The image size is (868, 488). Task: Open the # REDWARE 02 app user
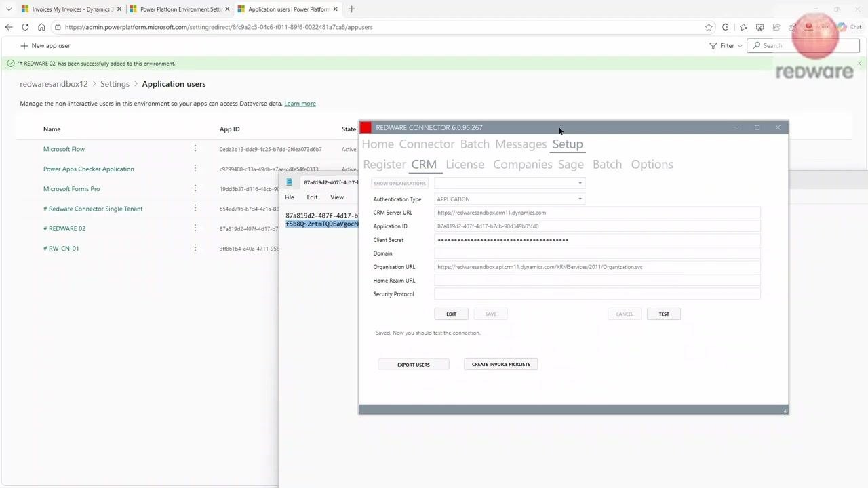pos(64,228)
